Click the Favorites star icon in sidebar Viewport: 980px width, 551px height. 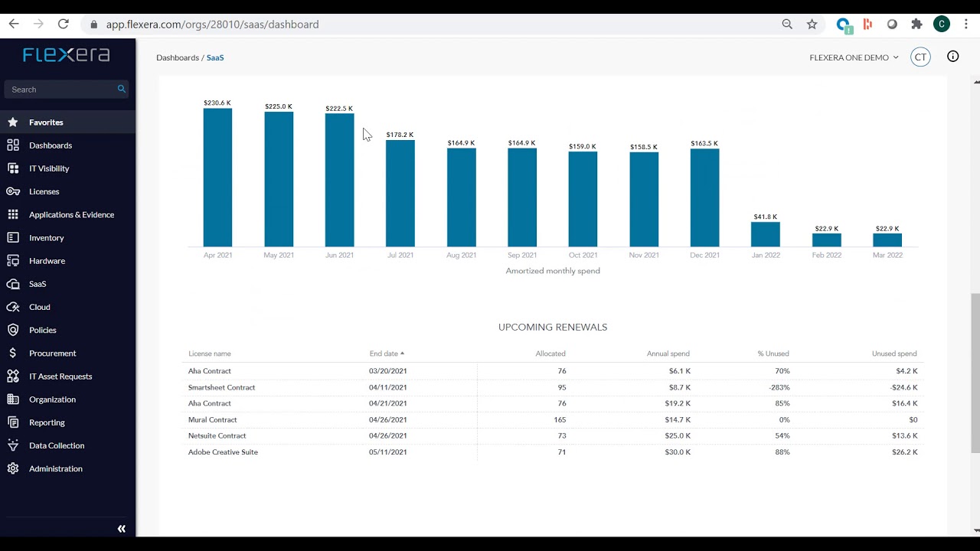coord(13,122)
